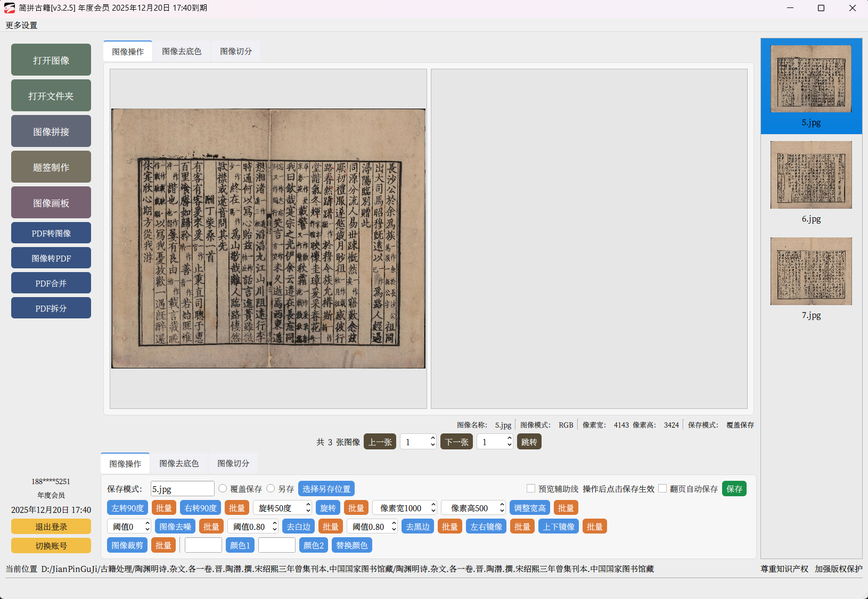The image size is (868, 599).
Task: Select PDF转图像 in the sidebar
Action: [51, 233]
